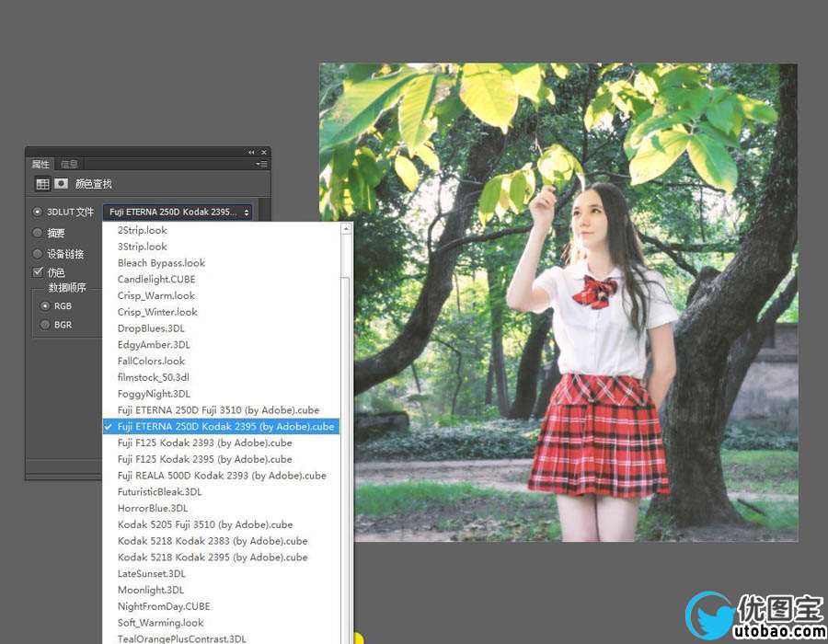
Task: Select Fuji F125 Kodak 2395 cube
Action: click(221, 459)
